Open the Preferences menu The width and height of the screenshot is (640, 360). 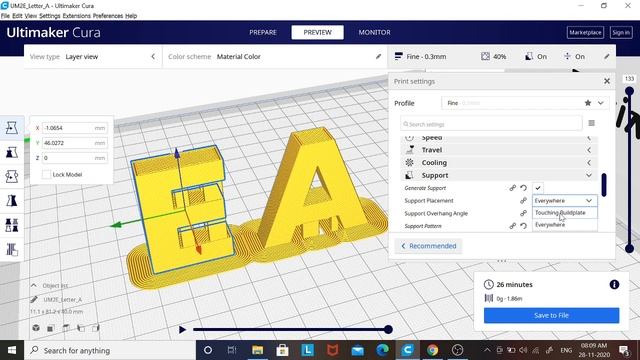[108, 16]
